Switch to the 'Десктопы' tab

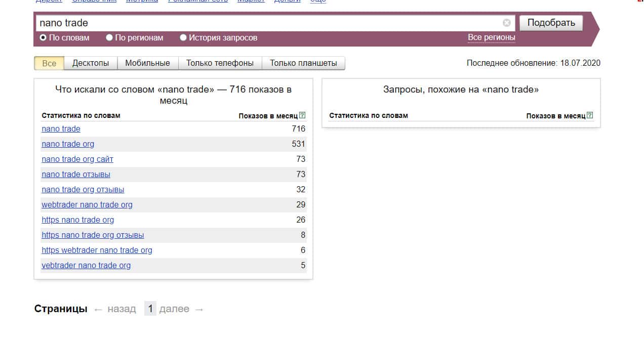point(91,63)
